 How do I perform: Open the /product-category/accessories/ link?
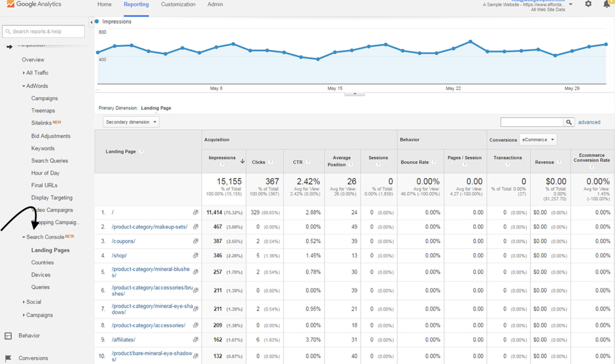[148, 325]
